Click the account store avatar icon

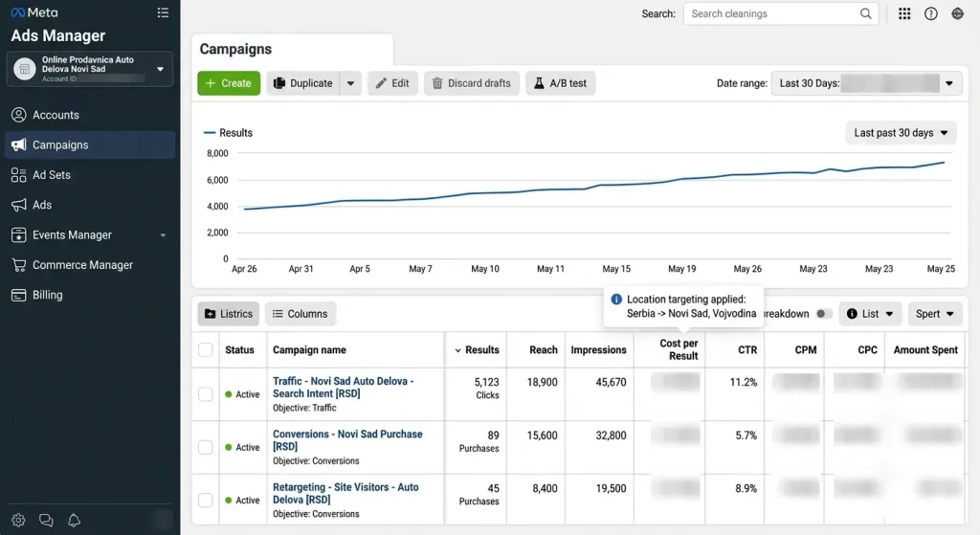(x=24, y=69)
